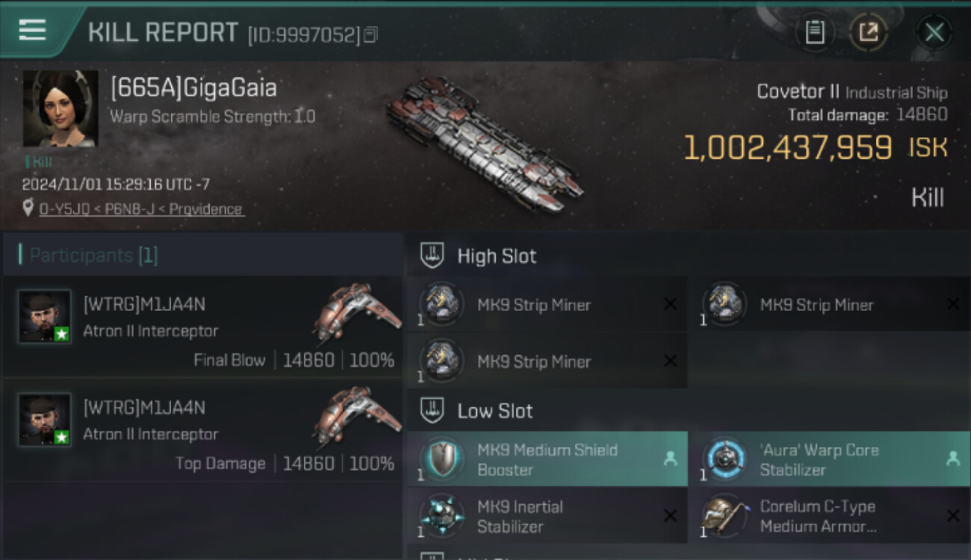
Task: Click the first MK9 Strip Miner icon
Action: coord(441,305)
